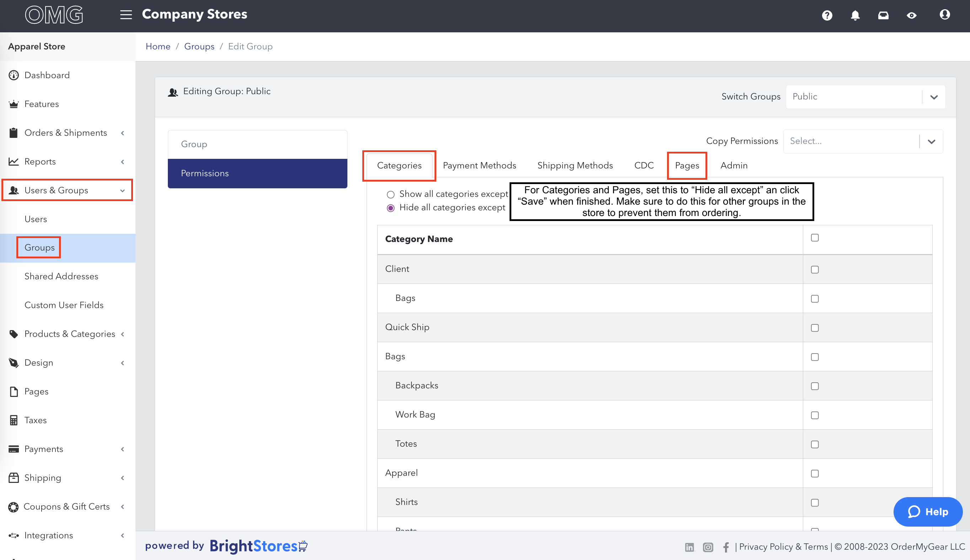
Task: Expand Shipping menu chevron
Action: pos(123,478)
